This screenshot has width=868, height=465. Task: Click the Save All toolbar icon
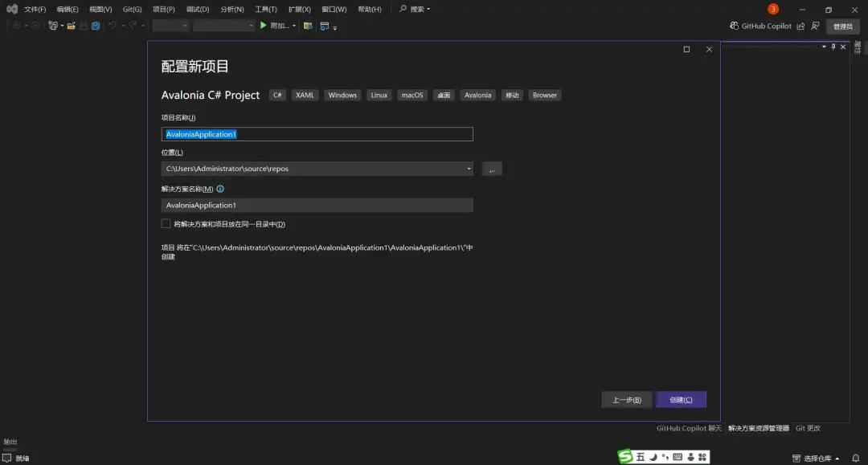pos(96,26)
